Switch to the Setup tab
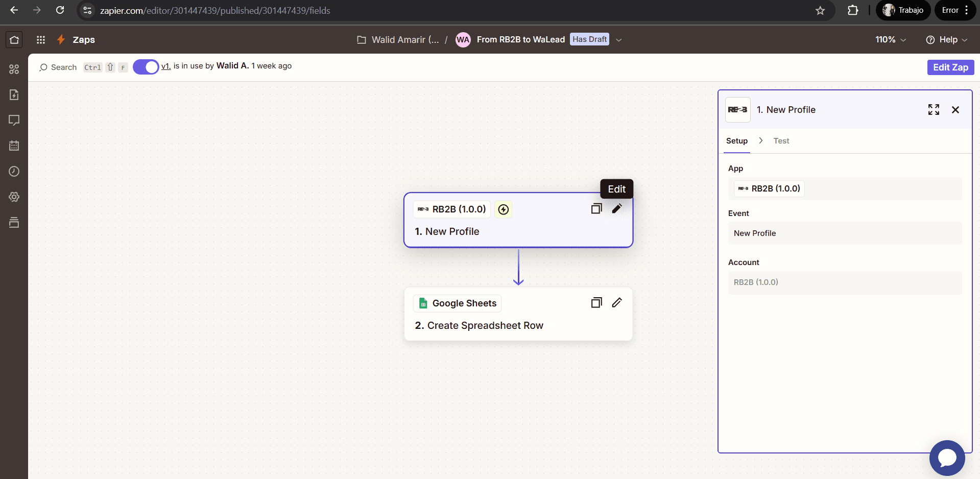The image size is (980, 479). tap(737, 141)
